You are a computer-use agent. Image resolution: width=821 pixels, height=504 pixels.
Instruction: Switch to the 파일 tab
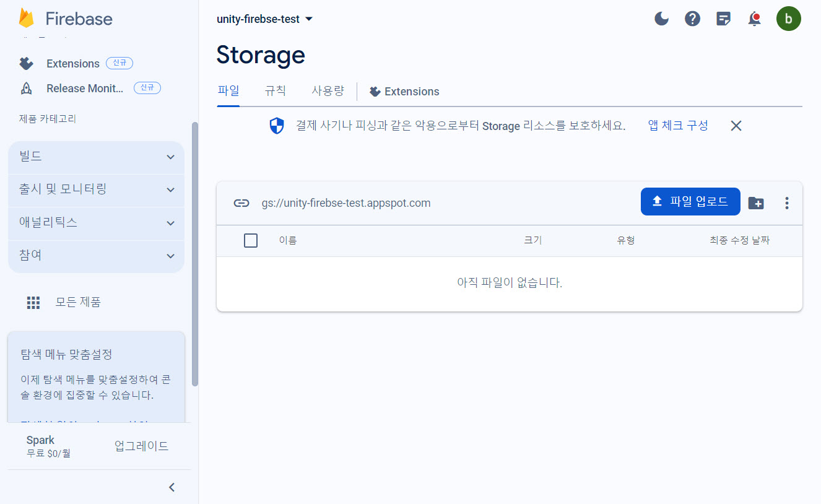[x=228, y=91]
